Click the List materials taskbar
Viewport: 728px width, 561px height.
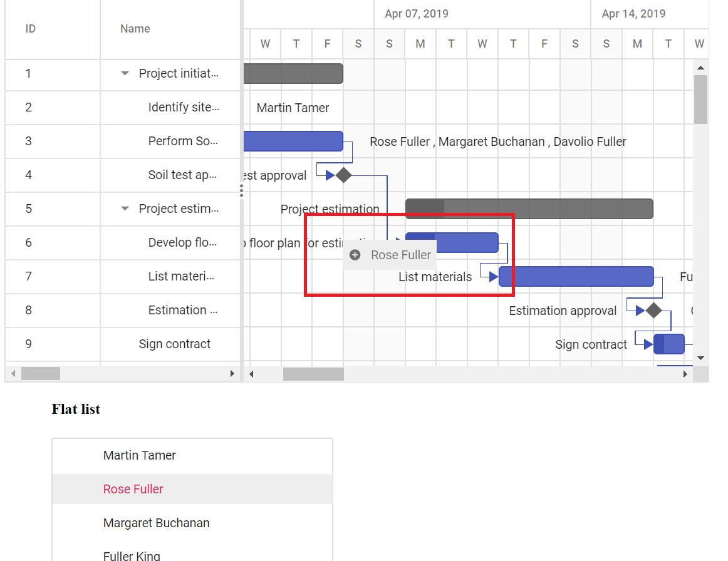[x=576, y=277]
